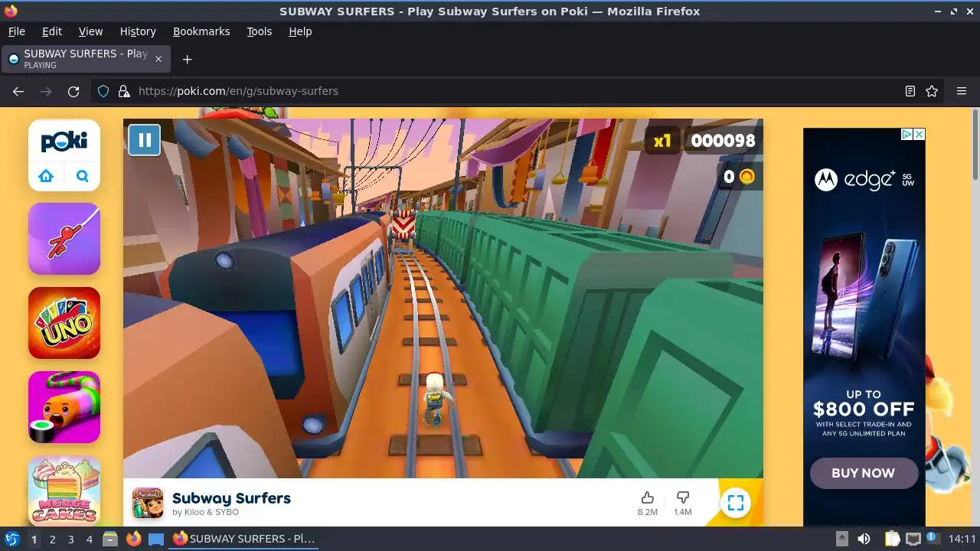Open file manager from taskbar
The image size is (980, 551).
click(x=110, y=539)
